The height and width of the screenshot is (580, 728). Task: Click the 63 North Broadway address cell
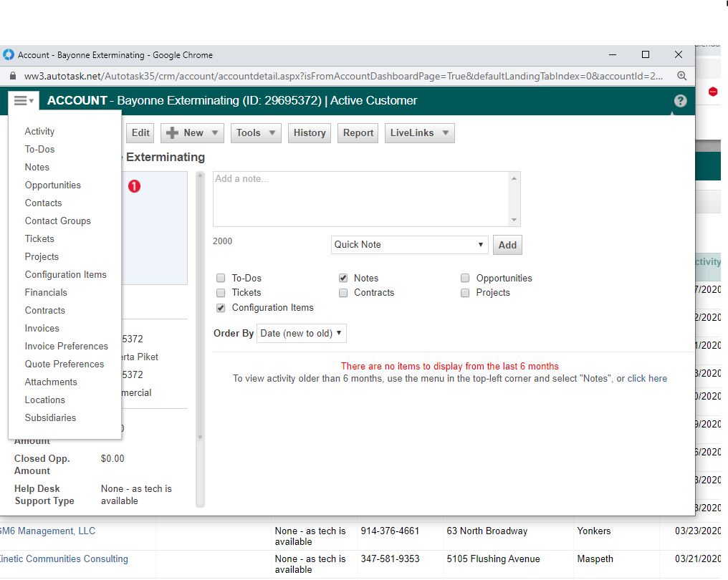[x=487, y=531]
